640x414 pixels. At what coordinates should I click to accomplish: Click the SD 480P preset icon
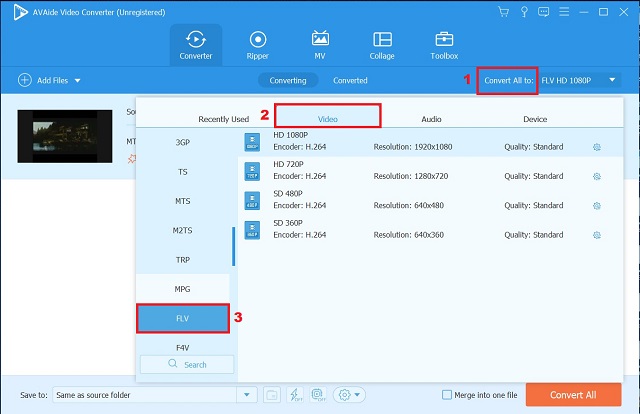[x=252, y=201]
